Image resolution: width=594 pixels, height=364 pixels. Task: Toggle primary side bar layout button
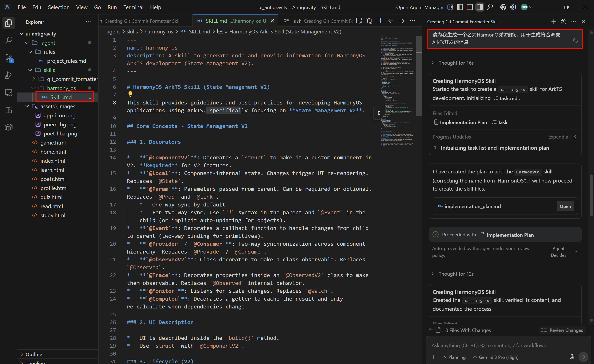(460, 7)
